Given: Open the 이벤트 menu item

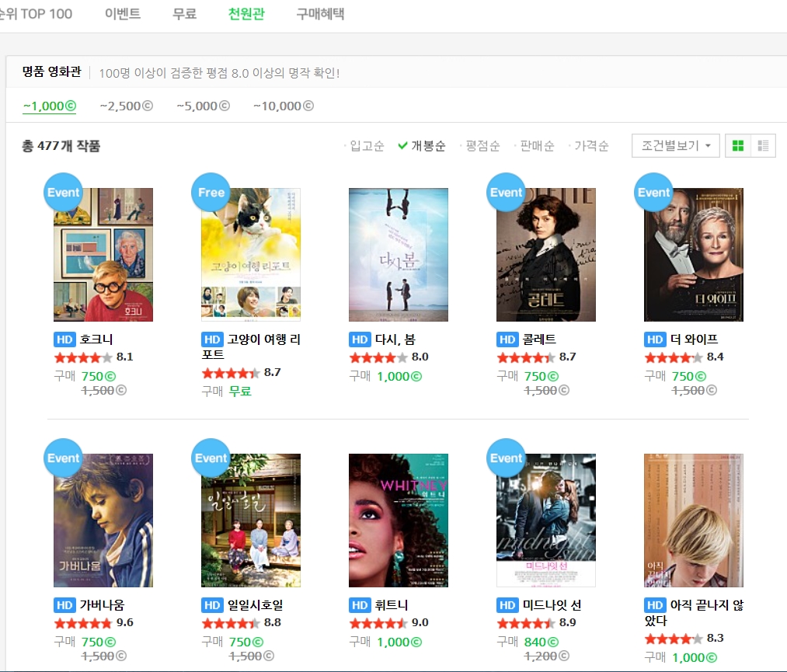Looking at the screenshot, I should click(x=123, y=14).
